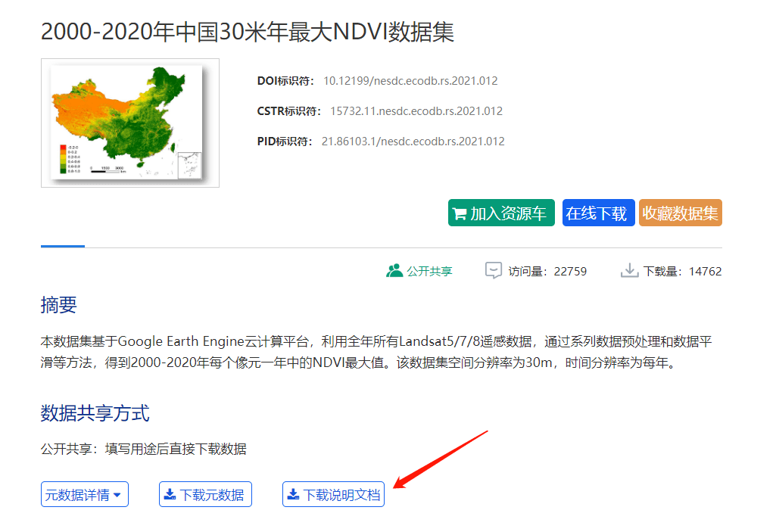776x532 pixels.
Task: Select the 摘要 section heading
Action: point(58,305)
